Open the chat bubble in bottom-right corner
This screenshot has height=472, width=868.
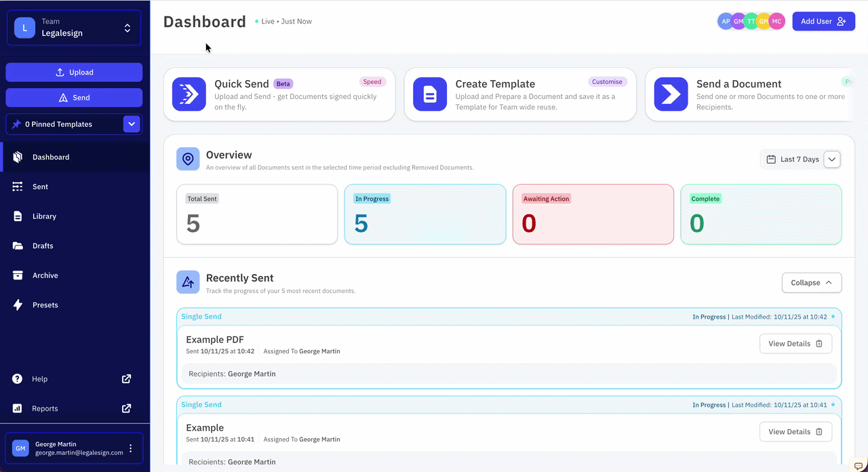(x=859, y=466)
